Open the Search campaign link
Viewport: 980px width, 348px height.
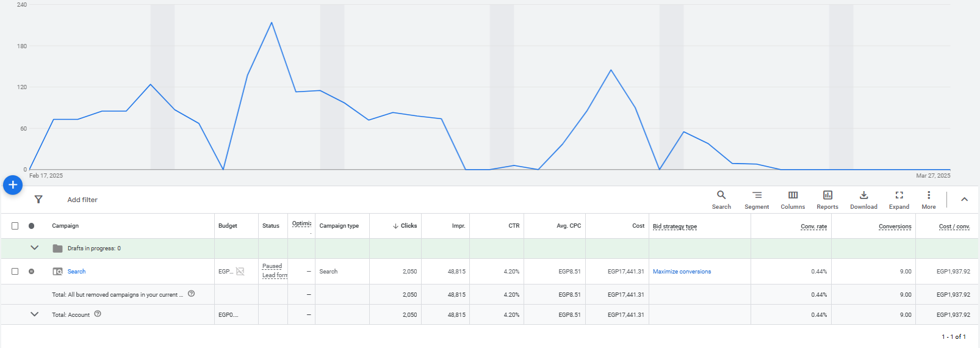coord(76,272)
